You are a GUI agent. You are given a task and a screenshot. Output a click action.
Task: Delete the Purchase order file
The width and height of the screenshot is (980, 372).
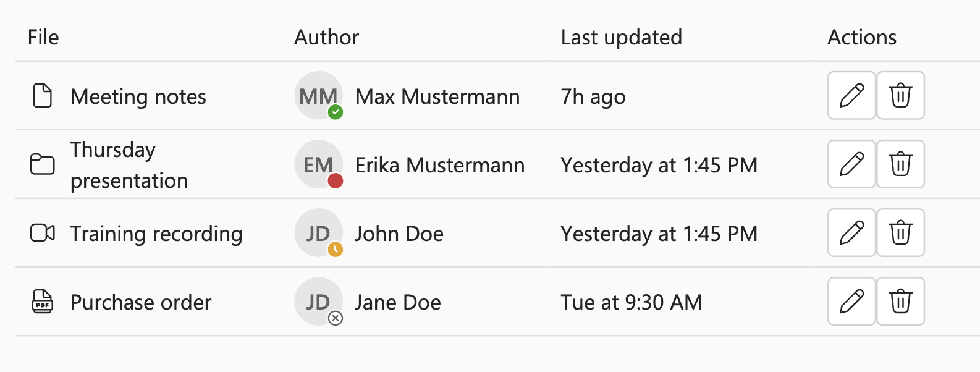(900, 302)
